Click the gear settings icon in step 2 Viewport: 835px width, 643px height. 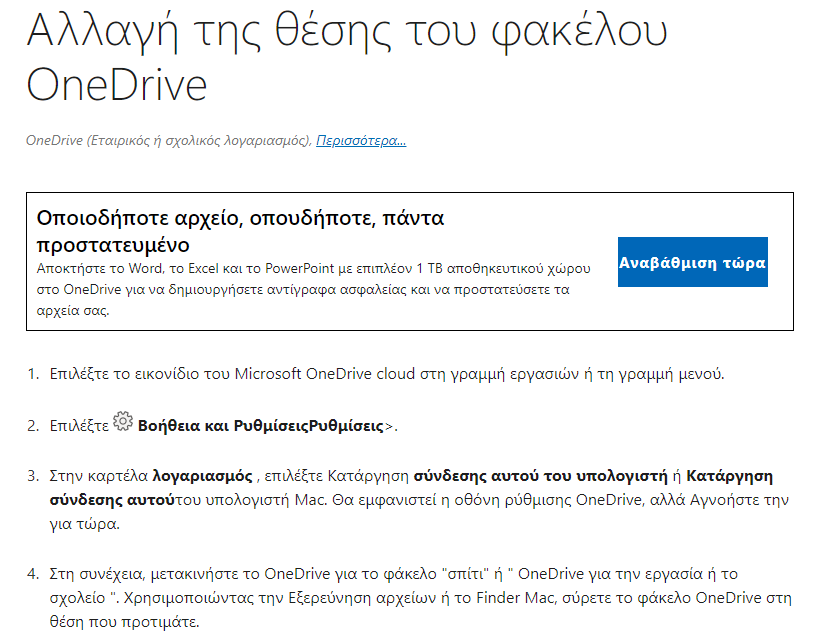coord(123,421)
